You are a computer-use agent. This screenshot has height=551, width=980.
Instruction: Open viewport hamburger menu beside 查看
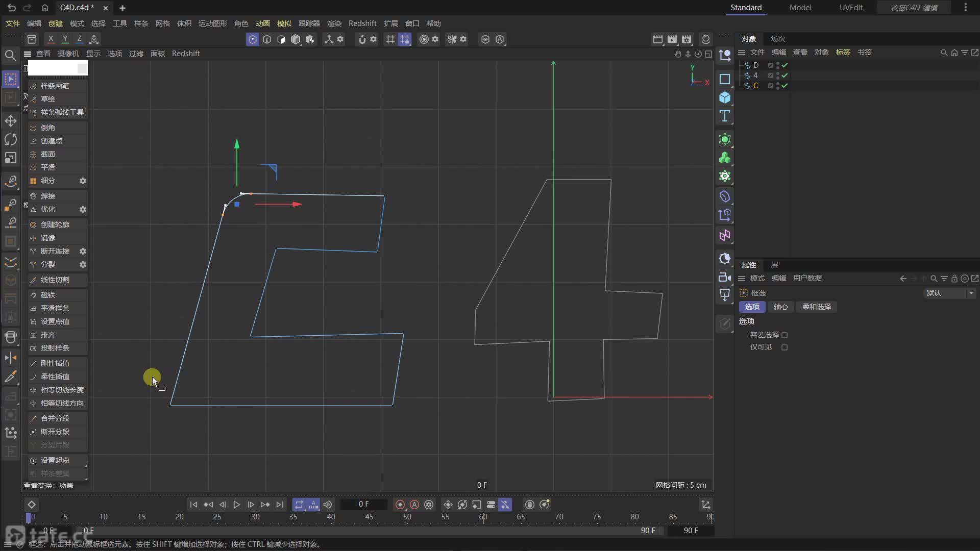click(x=28, y=54)
